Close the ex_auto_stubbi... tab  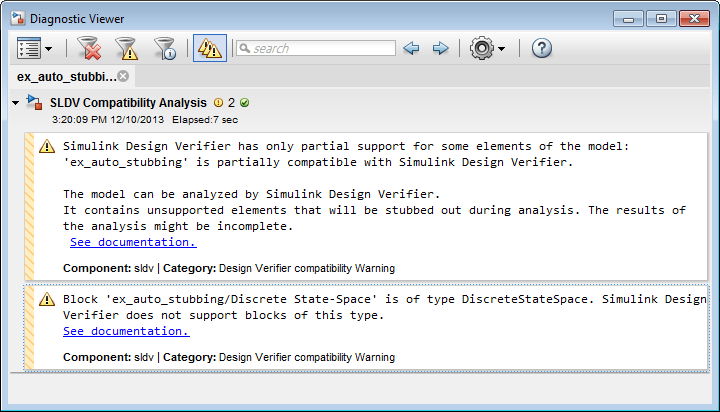tap(123, 76)
